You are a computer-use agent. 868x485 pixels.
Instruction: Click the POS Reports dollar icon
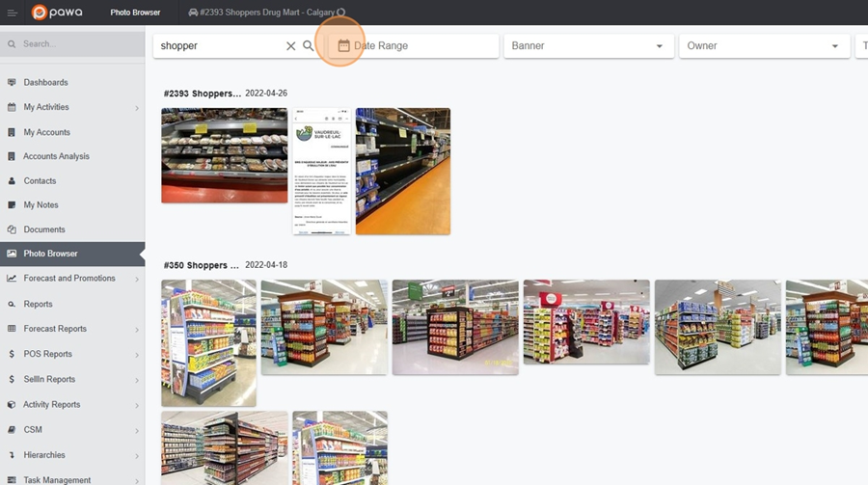coord(12,354)
